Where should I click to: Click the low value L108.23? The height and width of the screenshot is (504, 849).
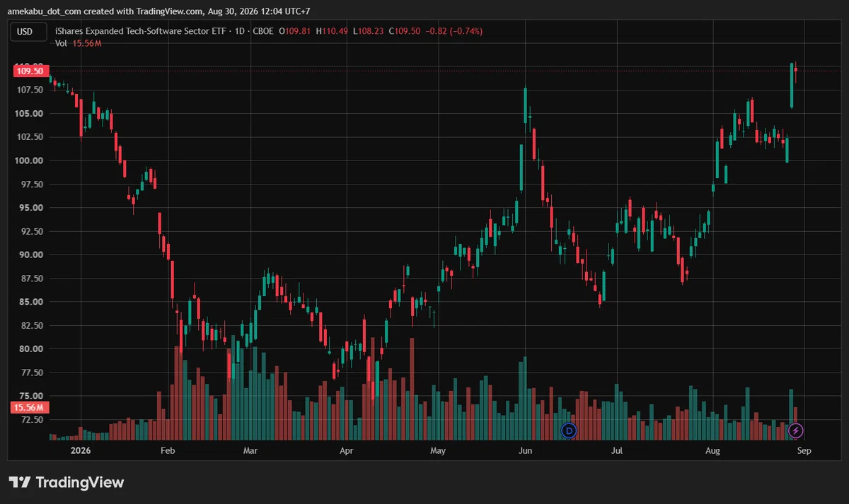point(369,31)
